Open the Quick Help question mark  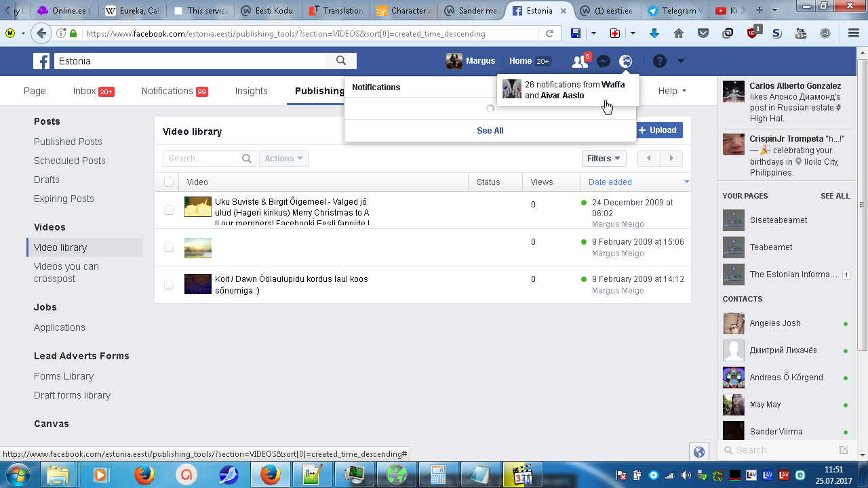click(660, 61)
